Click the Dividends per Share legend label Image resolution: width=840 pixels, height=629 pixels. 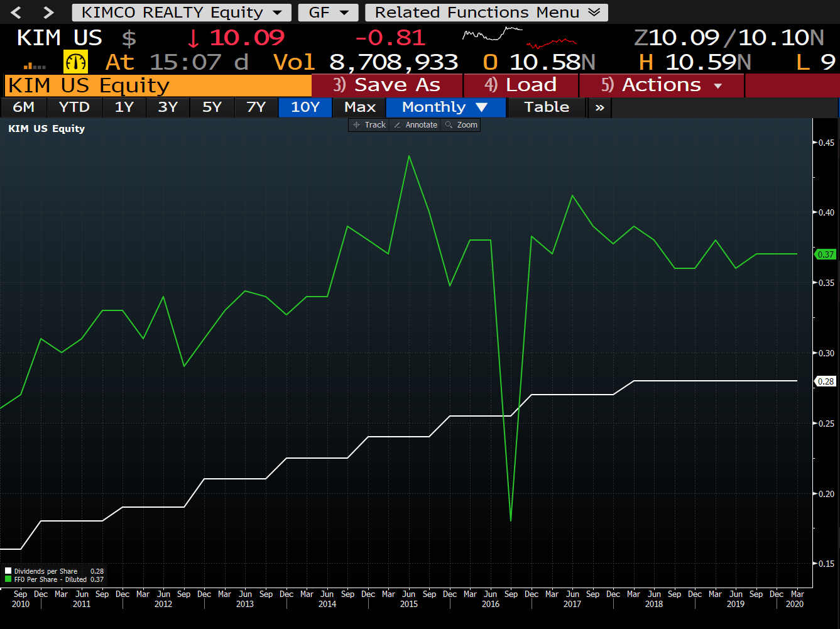(x=46, y=572)
